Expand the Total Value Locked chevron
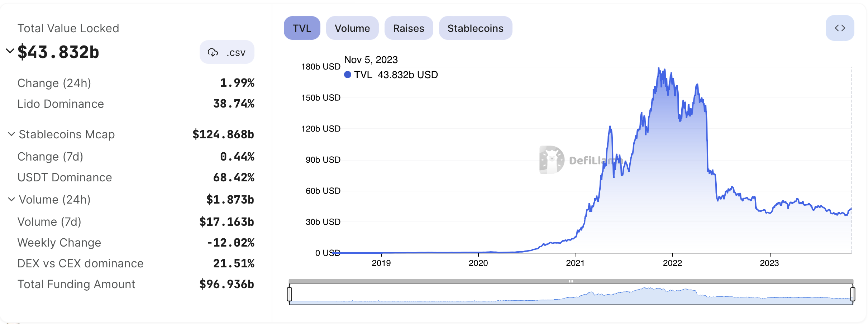Viewport: 868px width, 324px height. click(10, 51)
